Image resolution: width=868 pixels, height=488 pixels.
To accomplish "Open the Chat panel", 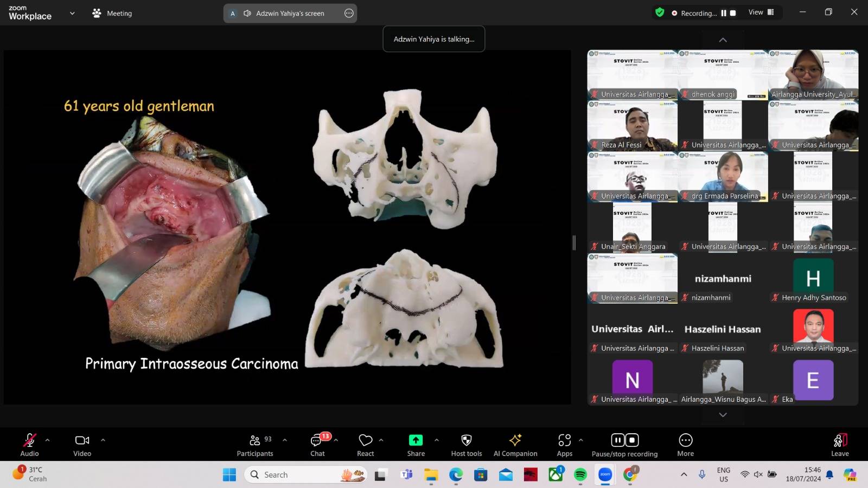I will tap(317, 445).
